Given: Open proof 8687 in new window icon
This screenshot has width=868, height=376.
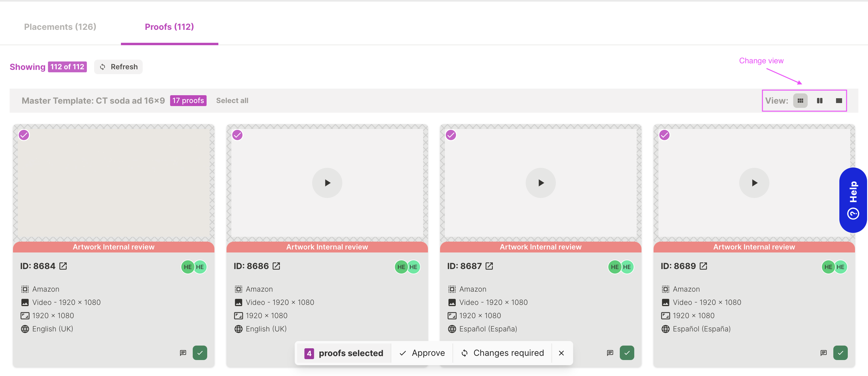Looking at the screenshot, I should click(489, 266).
